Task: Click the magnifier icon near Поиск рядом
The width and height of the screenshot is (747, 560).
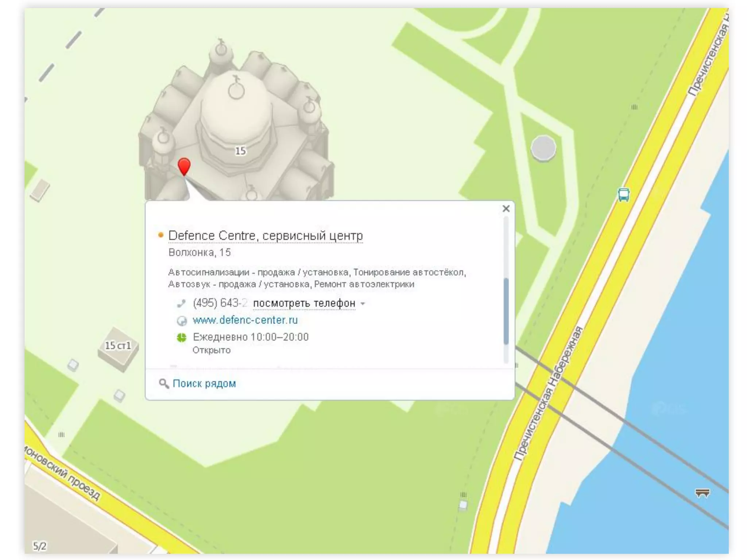Action: (164, 384)
